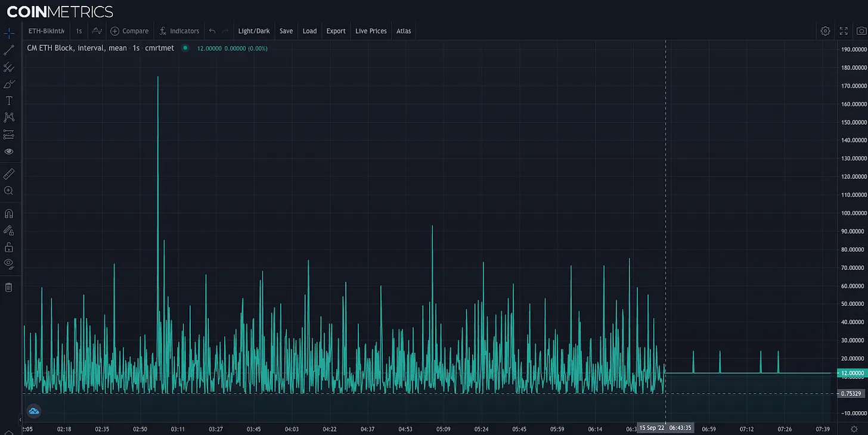Select the pitchfork drawing tool
Screen dimensions: 868x435
[x=9, y=67]
